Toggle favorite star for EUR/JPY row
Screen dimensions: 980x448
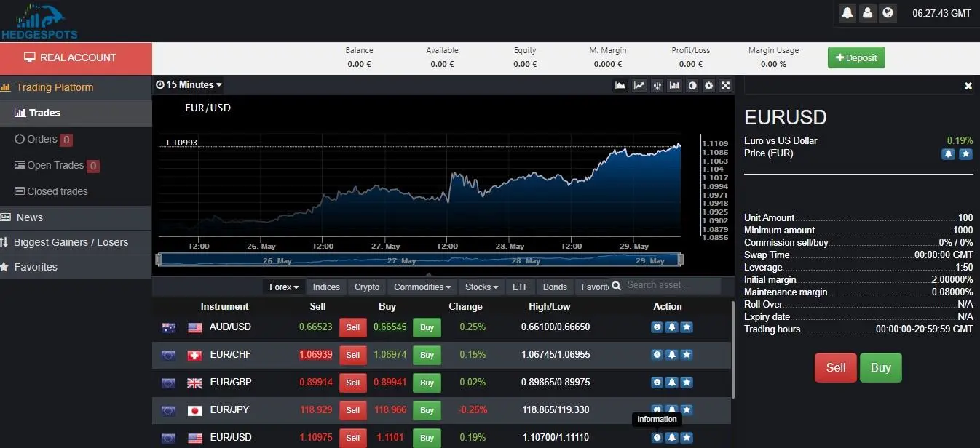(687, 410)
